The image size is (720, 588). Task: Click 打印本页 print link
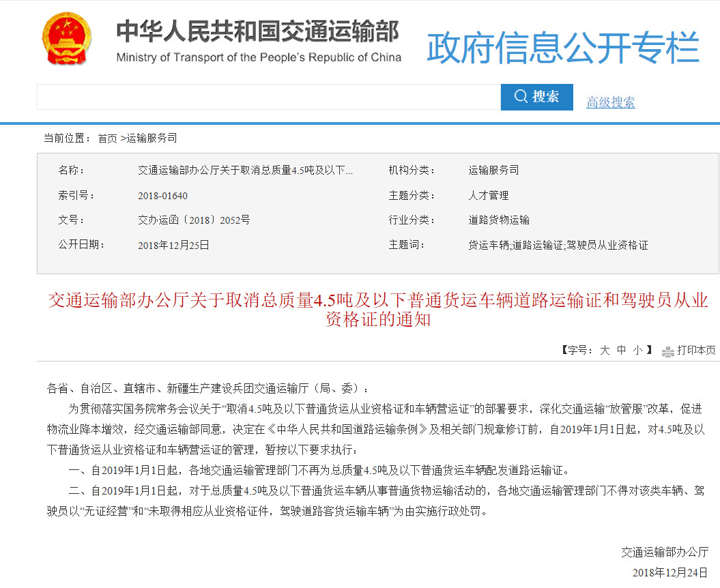[x=696, y=350]
